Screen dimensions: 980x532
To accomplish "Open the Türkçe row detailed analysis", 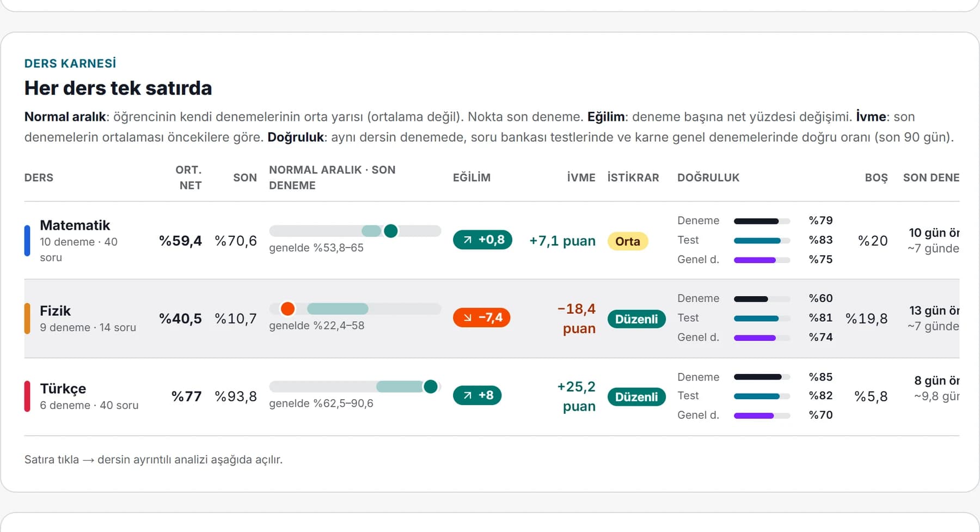I will coord(492,396).
